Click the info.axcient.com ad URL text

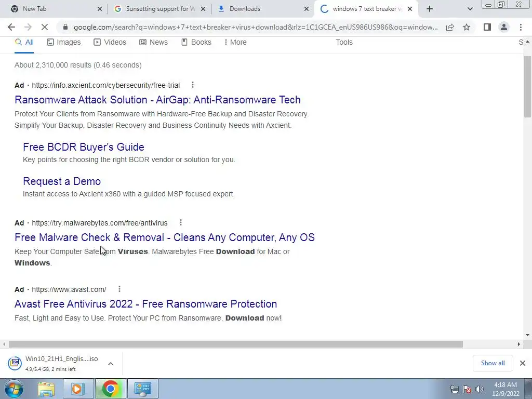106,85
